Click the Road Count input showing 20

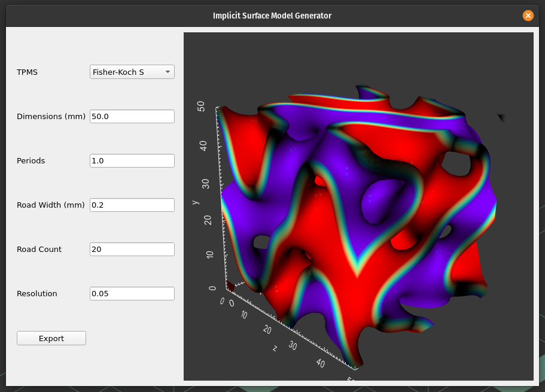132,249
